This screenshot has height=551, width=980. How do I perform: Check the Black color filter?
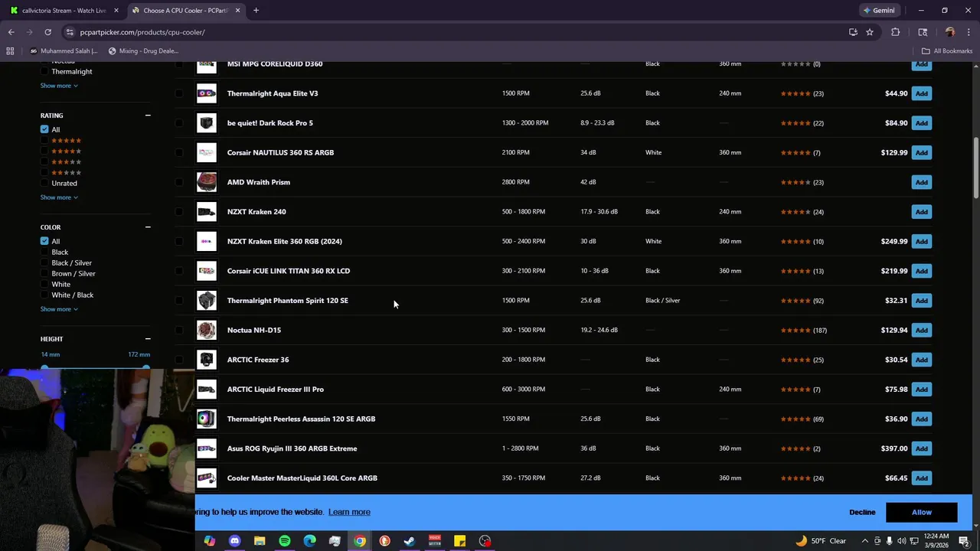click(44, 253)
